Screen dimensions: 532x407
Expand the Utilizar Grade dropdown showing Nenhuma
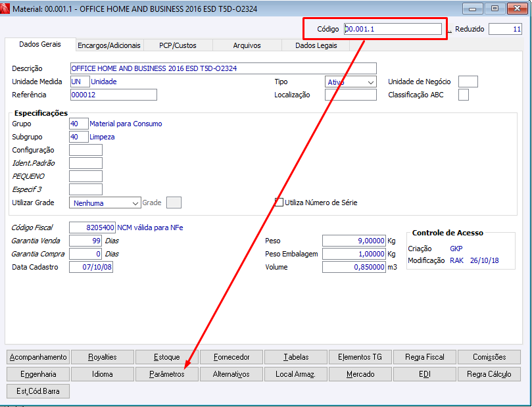tap(105, 203)
